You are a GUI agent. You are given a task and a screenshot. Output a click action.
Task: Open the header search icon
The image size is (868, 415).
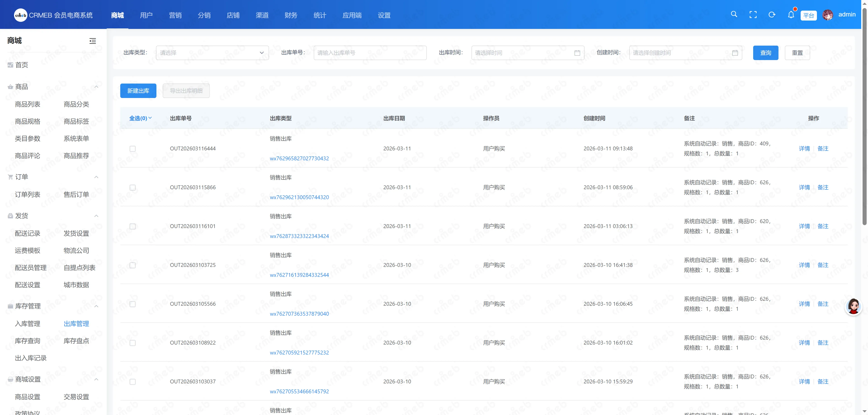click(734, 14)
